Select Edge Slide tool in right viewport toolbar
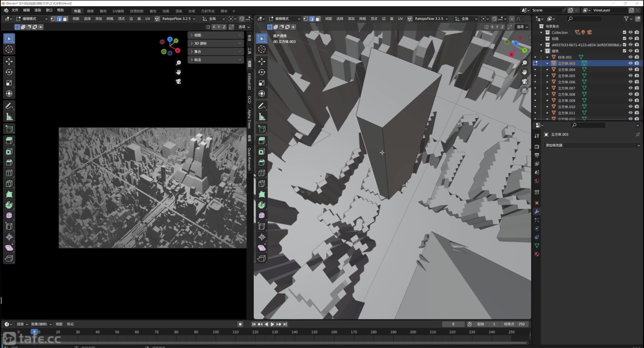The image size is (644, 348). point(262,227)
